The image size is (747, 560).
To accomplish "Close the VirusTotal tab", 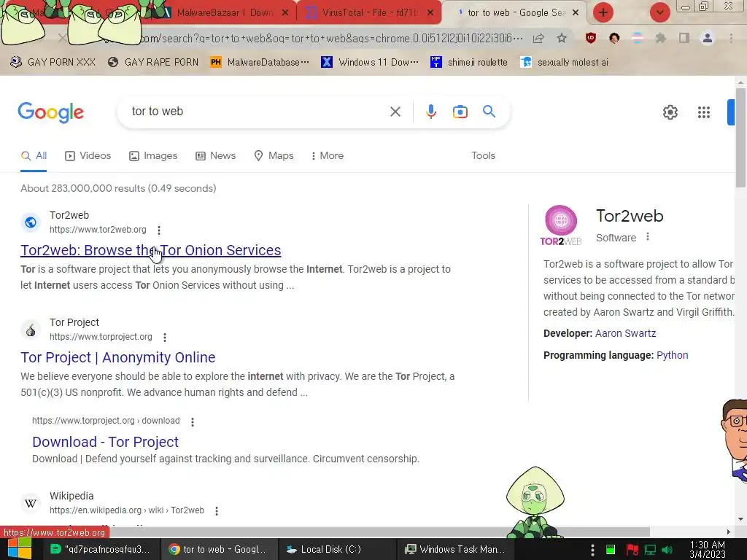I will point(430,13).
